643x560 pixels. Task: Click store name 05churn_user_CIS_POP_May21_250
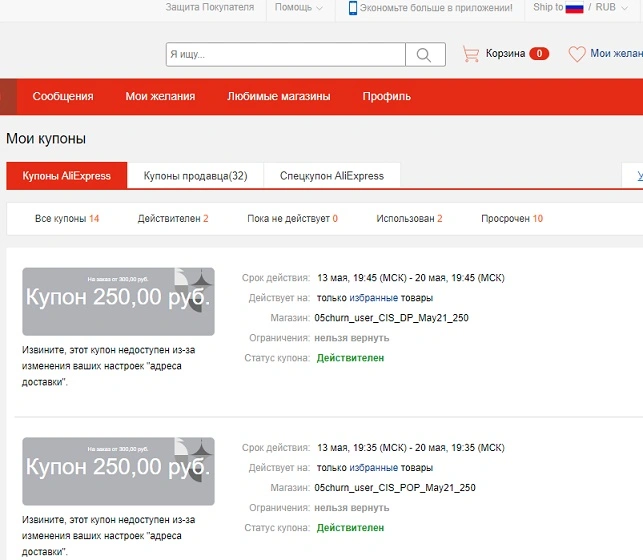pyautogui.click(x=395, y=487)
